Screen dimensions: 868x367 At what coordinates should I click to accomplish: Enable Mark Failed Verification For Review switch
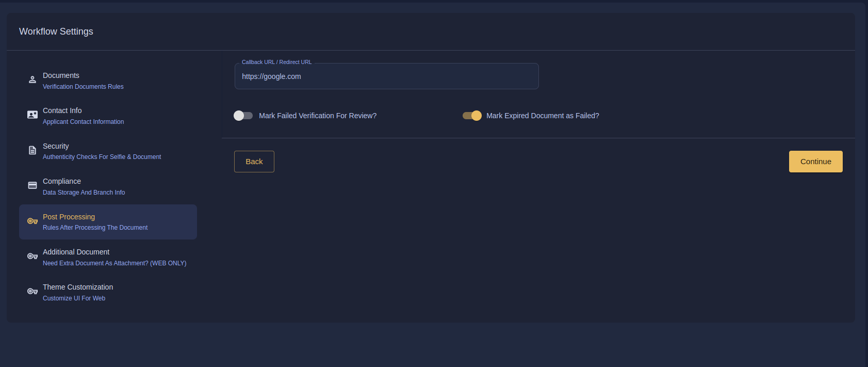[x=243, y=116]
